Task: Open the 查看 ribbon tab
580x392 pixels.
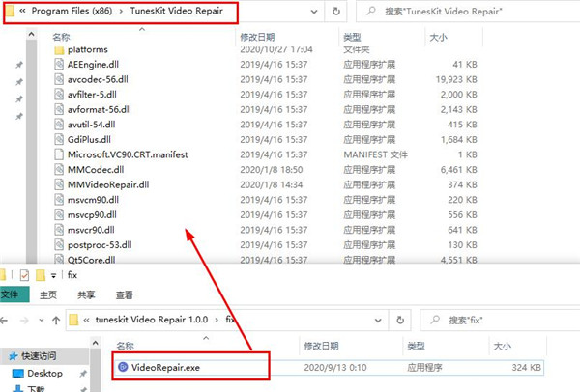Action: (x=125, y=294)
